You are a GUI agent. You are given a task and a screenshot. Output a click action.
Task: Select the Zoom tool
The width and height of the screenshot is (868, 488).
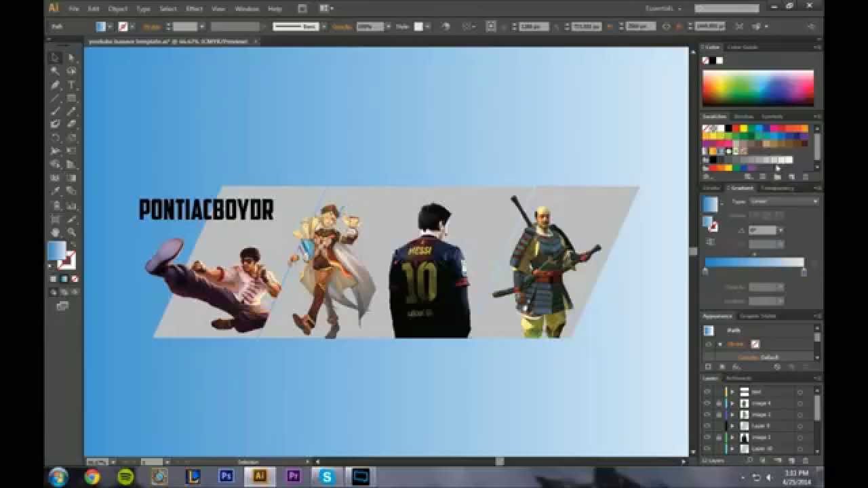[71, 232]
